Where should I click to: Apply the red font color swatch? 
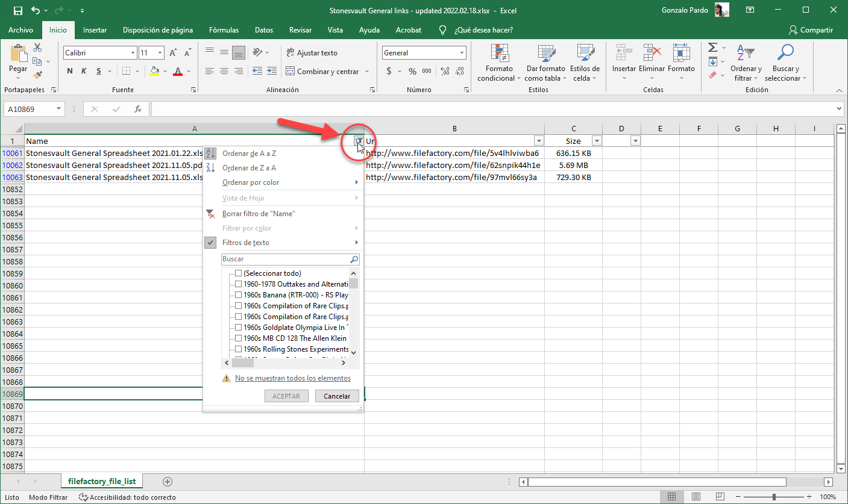[x=177, y=71]
